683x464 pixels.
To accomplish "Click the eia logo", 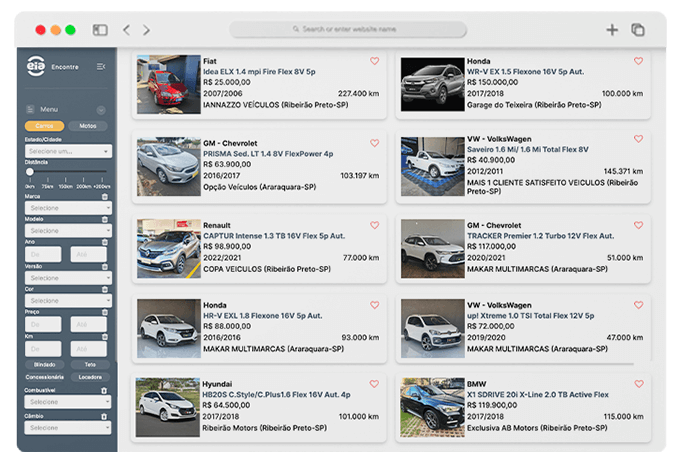I will (x=36, y=66).
